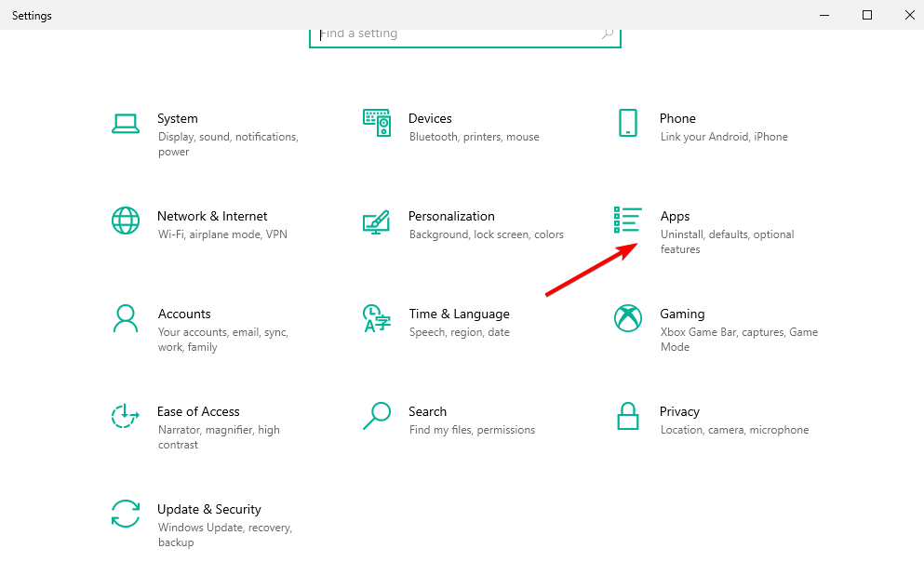Click the Search magnifier category icon
The width and height of the screenshot is (924, 562).
click(377, 416)
